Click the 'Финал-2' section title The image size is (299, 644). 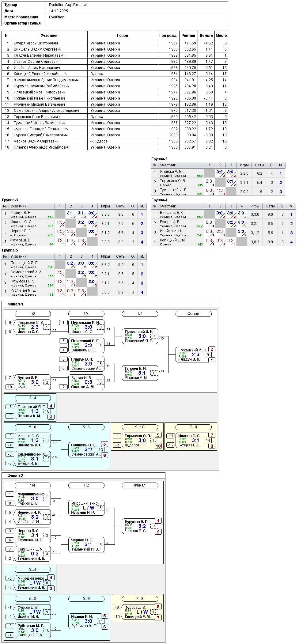(x=15, y=476)
